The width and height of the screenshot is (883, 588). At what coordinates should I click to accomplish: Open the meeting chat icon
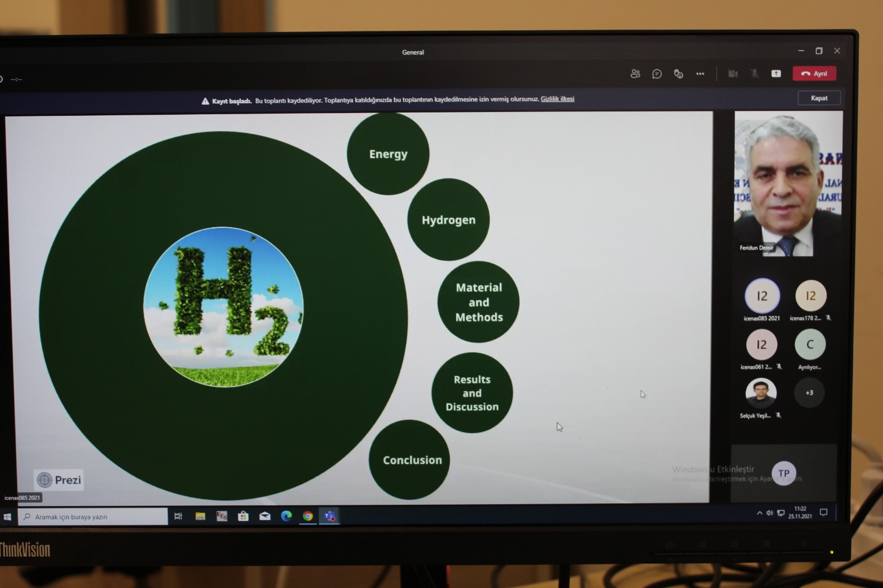point(657,73)
